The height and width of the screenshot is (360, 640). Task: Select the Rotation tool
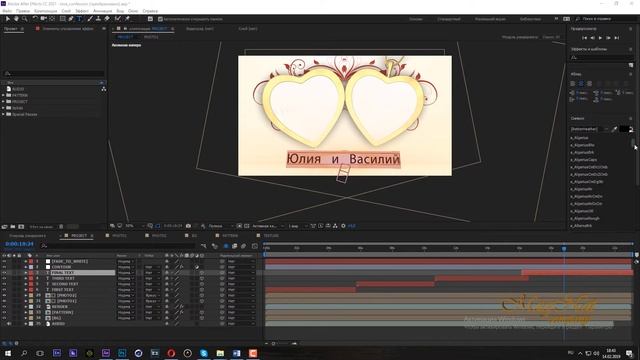point(35,19)
